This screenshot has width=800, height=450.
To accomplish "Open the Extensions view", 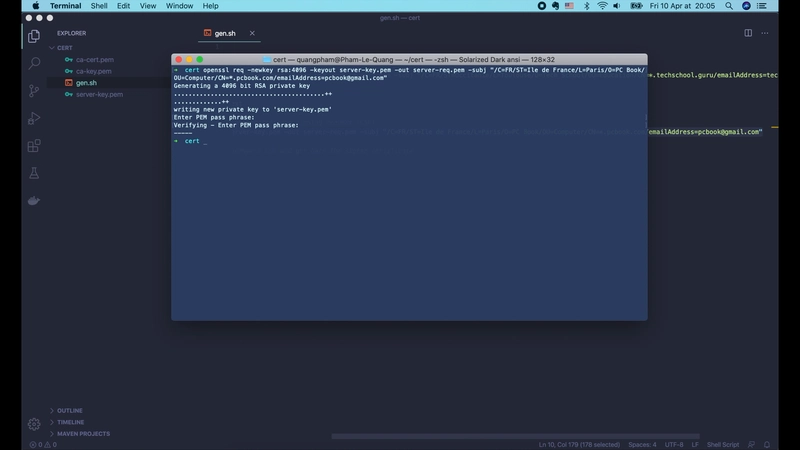I will (x=34, y=145).
